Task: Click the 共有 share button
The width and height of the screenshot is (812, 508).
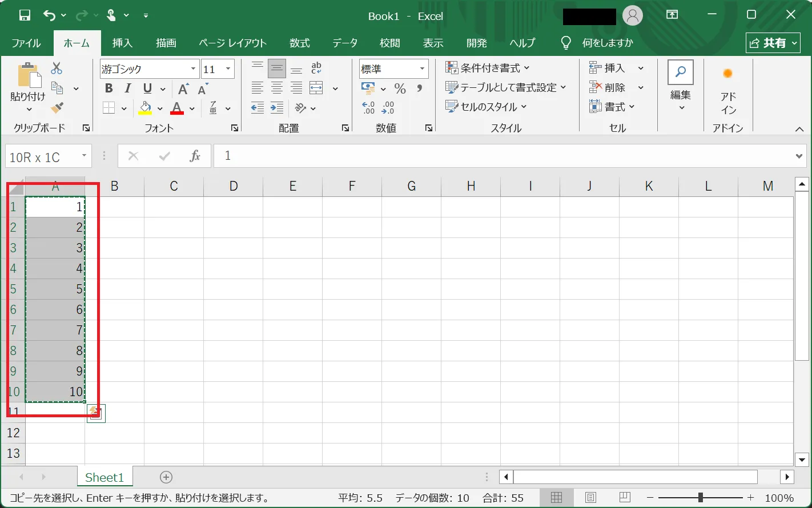Action: (x=773, y=43)
